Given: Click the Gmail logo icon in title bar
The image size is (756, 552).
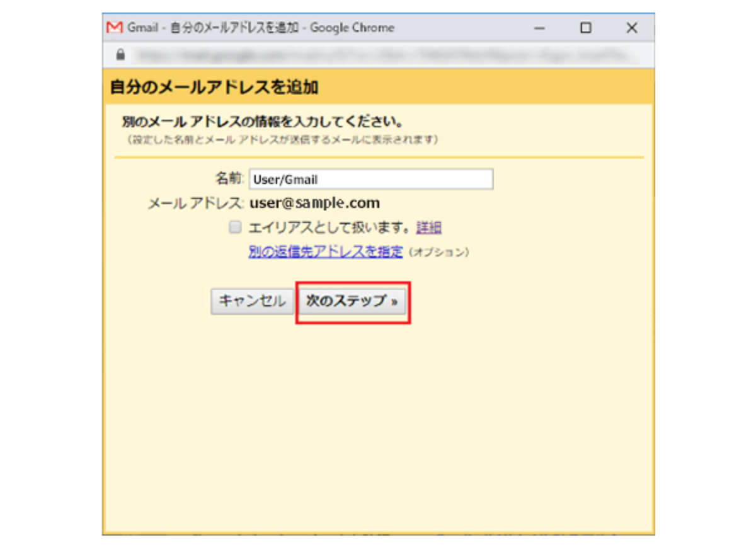Looking at the screenshot, I should pyautogui.click(x=115, y=28).
